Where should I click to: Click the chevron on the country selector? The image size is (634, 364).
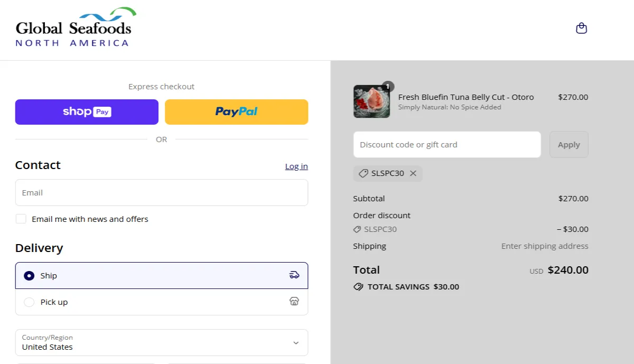(296, 342)
